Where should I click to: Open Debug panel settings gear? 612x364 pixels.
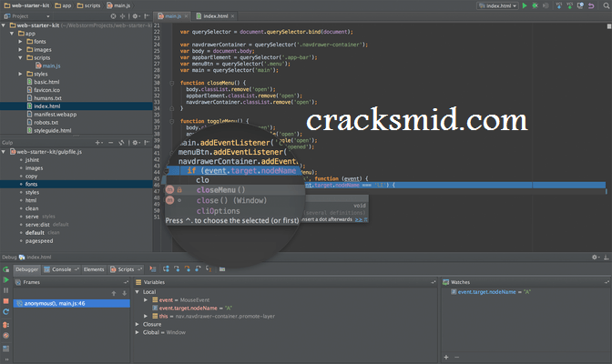595,258
